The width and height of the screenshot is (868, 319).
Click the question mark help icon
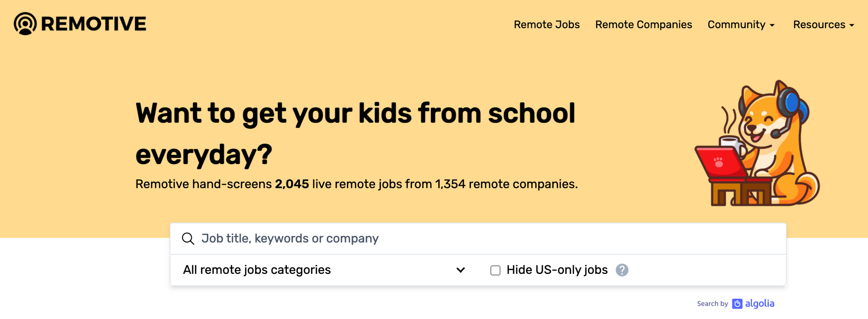(622, 270)
